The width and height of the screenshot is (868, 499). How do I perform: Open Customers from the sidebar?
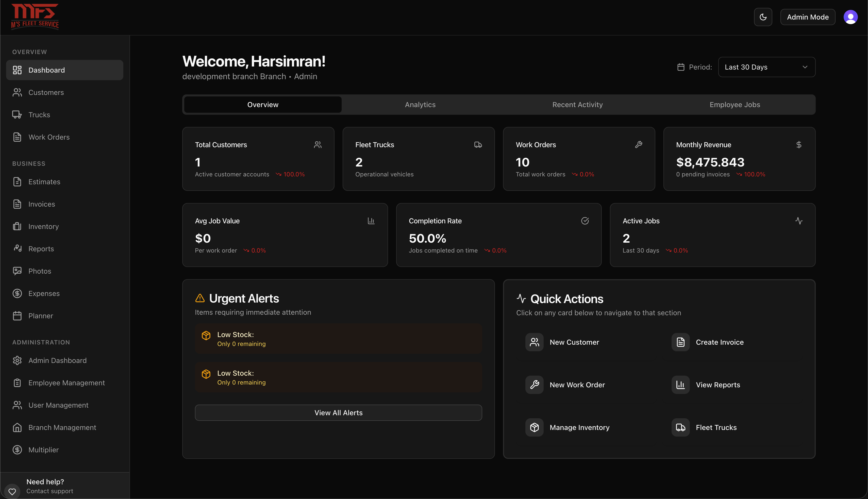pyautogui.click(x=65, y=93)
